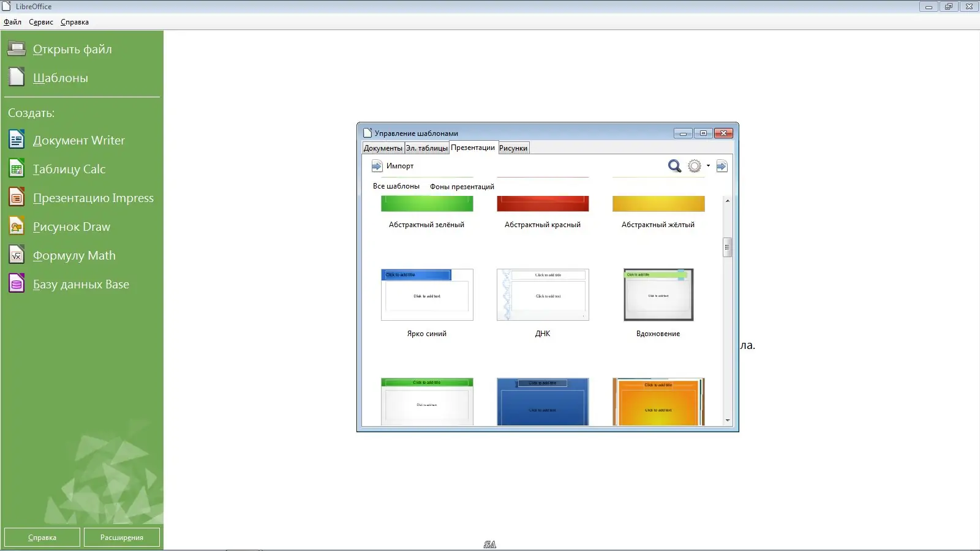Start a new Презентацию Impress
The image size is (980, 551).
pyautogui.click(x=93, y=198)
